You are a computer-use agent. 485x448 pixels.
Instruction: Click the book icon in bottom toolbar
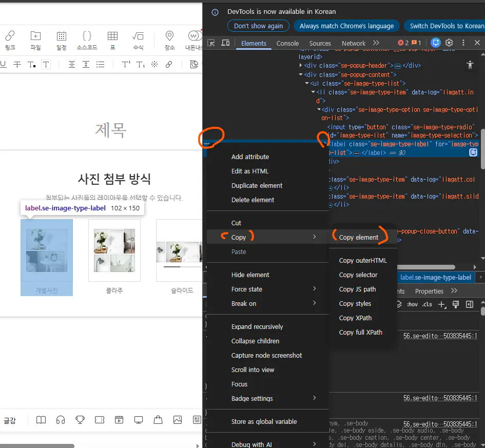point(41,420)
